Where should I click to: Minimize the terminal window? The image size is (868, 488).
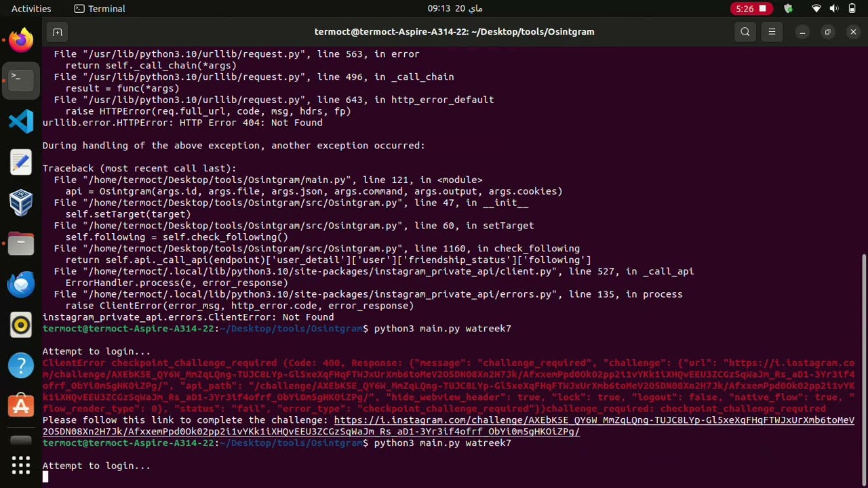(x=802, y=32)
